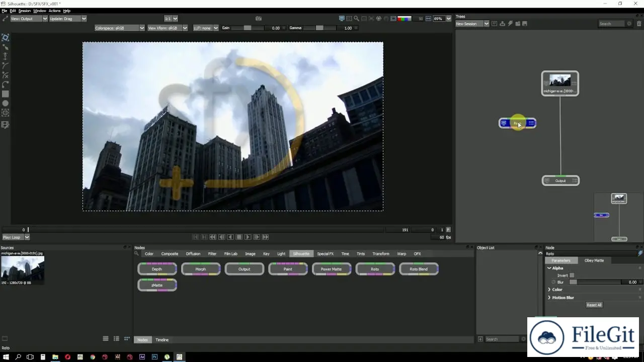
Task: Select the Transform tool in left toolbar
Action: (x=5, y=38)
